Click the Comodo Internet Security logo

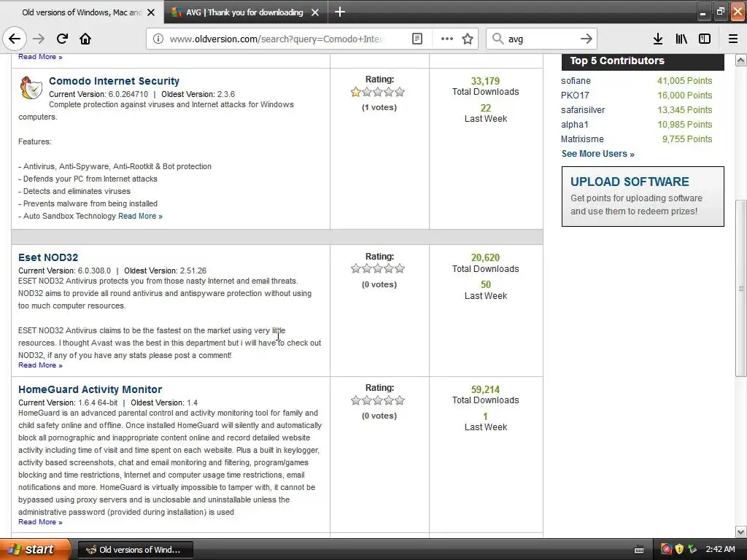[31, 87]
